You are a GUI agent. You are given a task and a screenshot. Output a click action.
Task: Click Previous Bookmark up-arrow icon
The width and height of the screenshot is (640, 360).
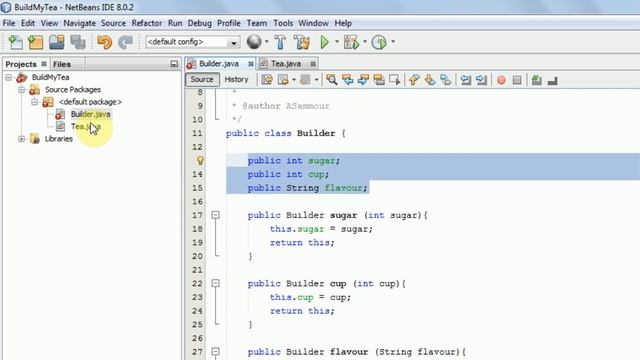point(414,80)
